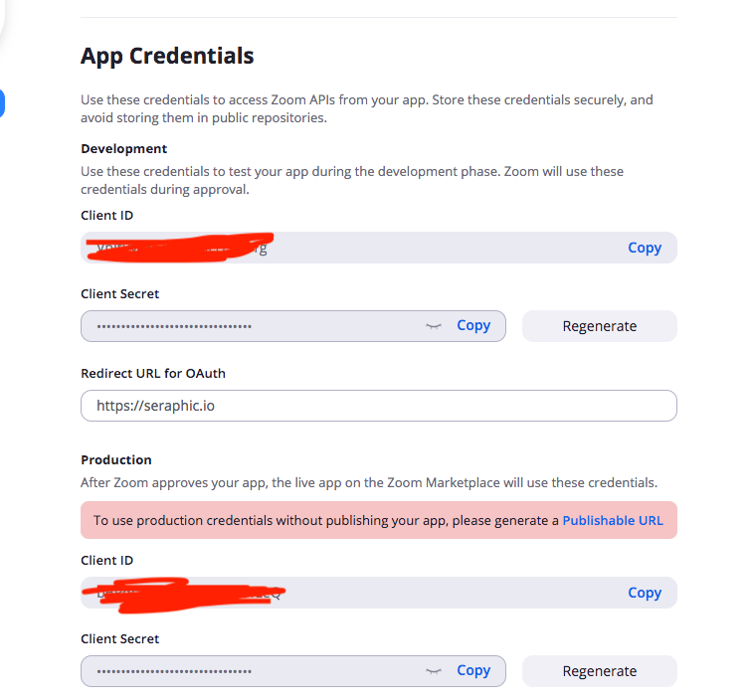Viewport: 751px width, 700px height.
Task: Click the Production Client Secret masked field
Action: click(249, 671)
